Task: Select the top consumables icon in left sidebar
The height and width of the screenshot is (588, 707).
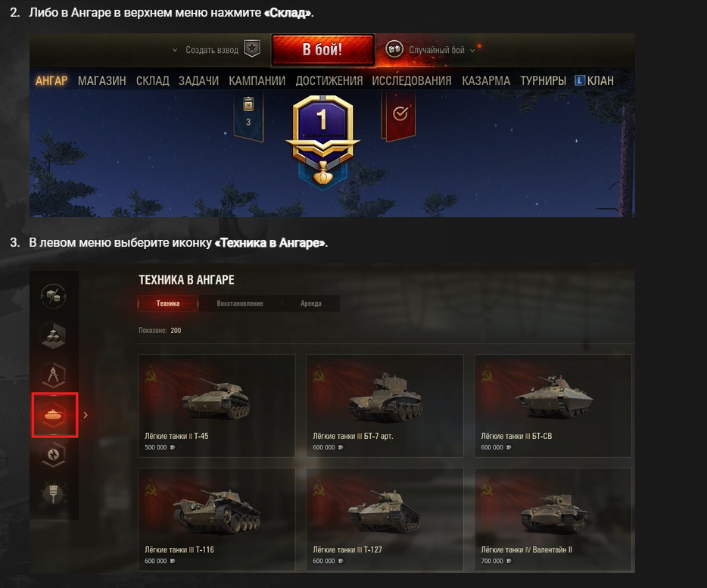Action: click(x=54, y=296)
